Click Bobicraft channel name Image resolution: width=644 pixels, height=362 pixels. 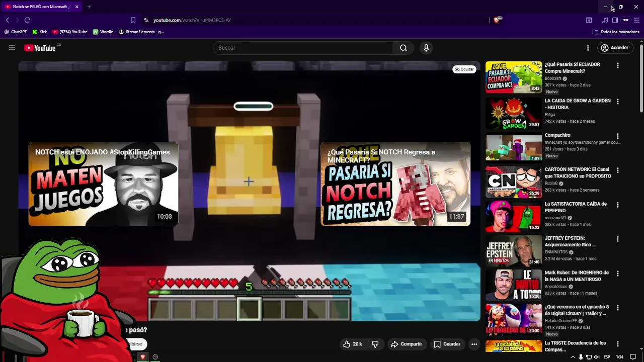click(553, 78)
